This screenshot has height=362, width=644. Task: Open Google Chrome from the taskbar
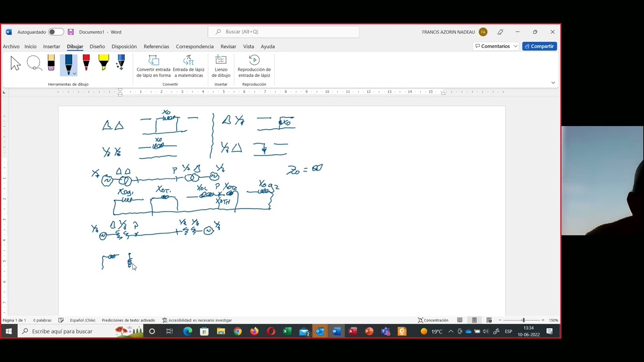pyautogui.click(x=237, y=331)
